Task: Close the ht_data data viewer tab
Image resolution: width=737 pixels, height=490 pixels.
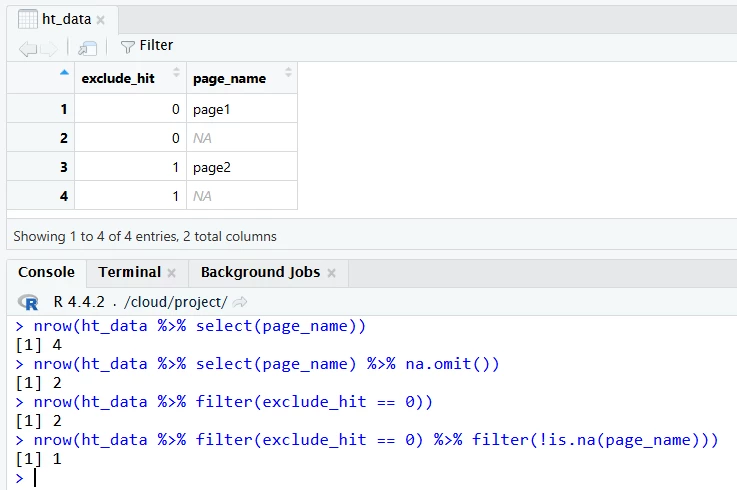Action: tap(100, 20)
